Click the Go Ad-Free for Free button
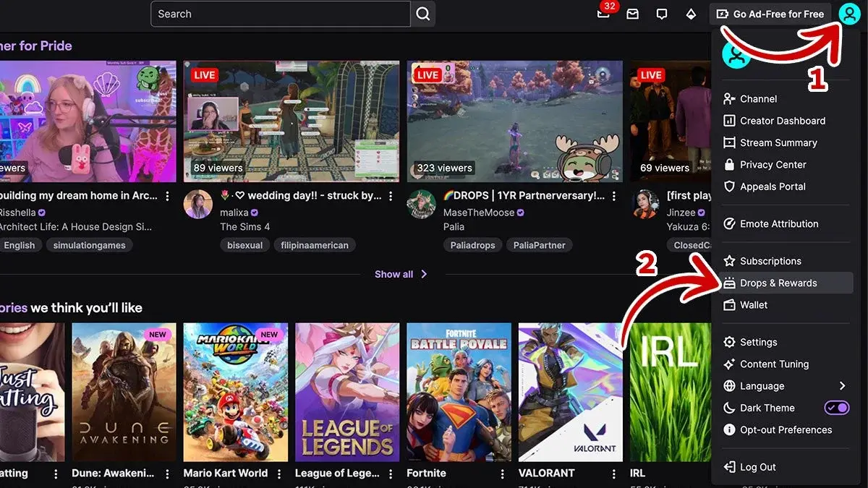This screenshot has height=488, width=868. coord(770,14)
